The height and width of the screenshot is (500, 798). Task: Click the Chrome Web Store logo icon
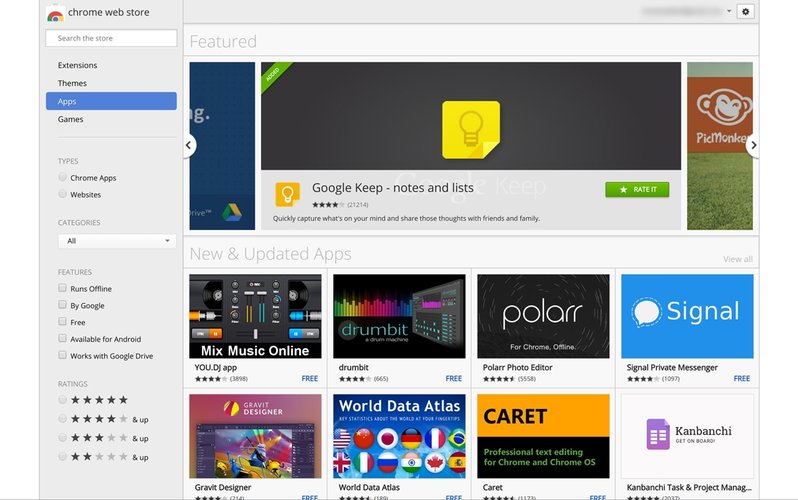[55, 14]
